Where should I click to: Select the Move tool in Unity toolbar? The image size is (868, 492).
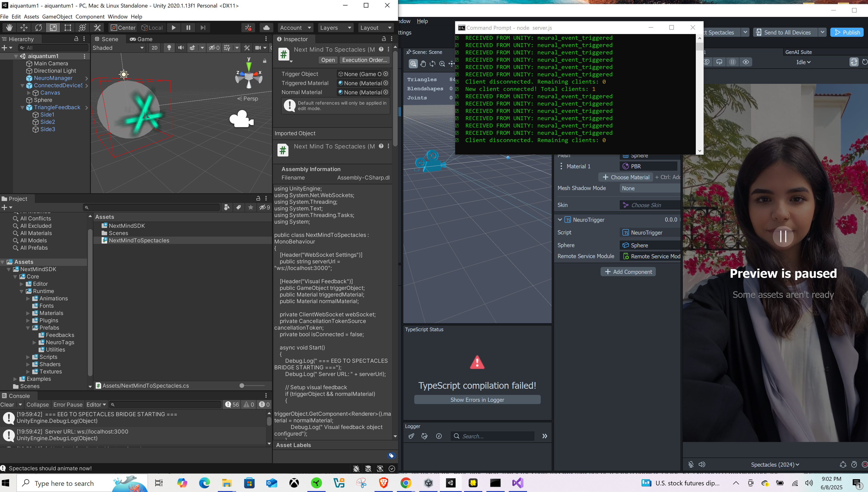(24, 28)
